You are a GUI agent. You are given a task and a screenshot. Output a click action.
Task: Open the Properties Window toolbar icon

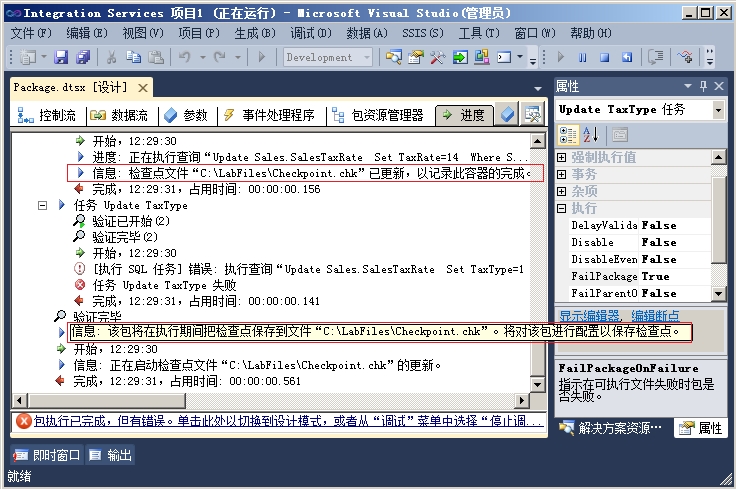[x=415, y=57]
